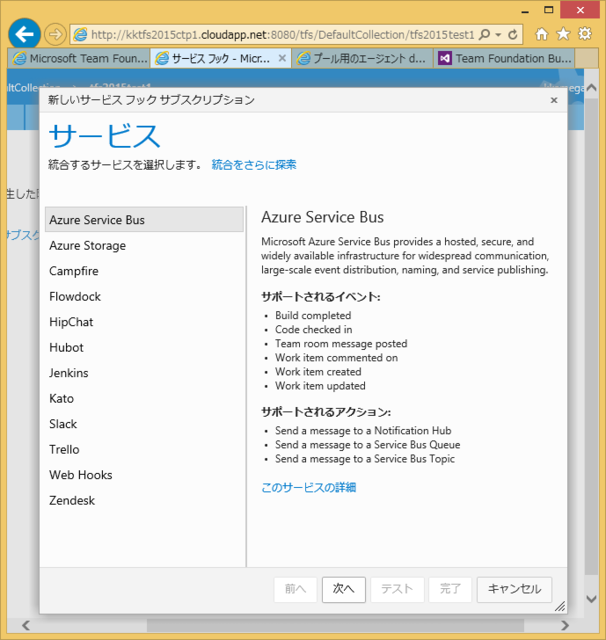This screenshot has height=640, width=606.
Task: Select Kato service
Action: [144, 398]
